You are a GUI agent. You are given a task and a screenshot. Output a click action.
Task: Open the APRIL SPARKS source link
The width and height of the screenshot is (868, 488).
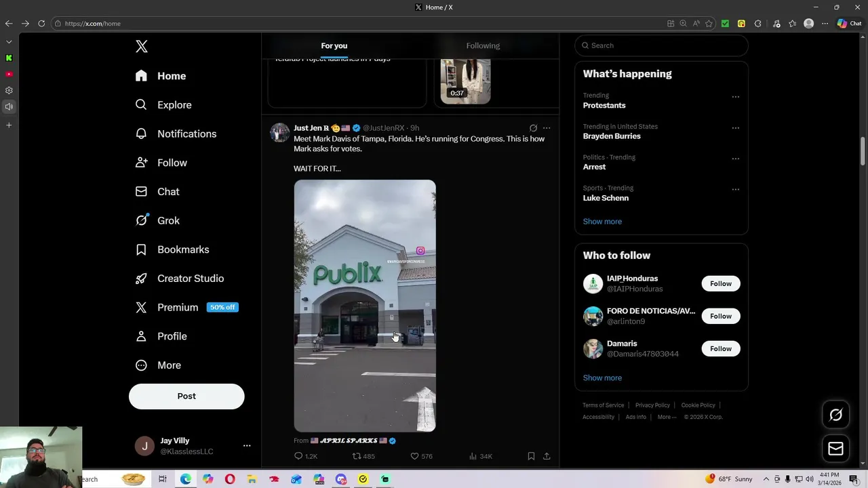pos(353,441)
